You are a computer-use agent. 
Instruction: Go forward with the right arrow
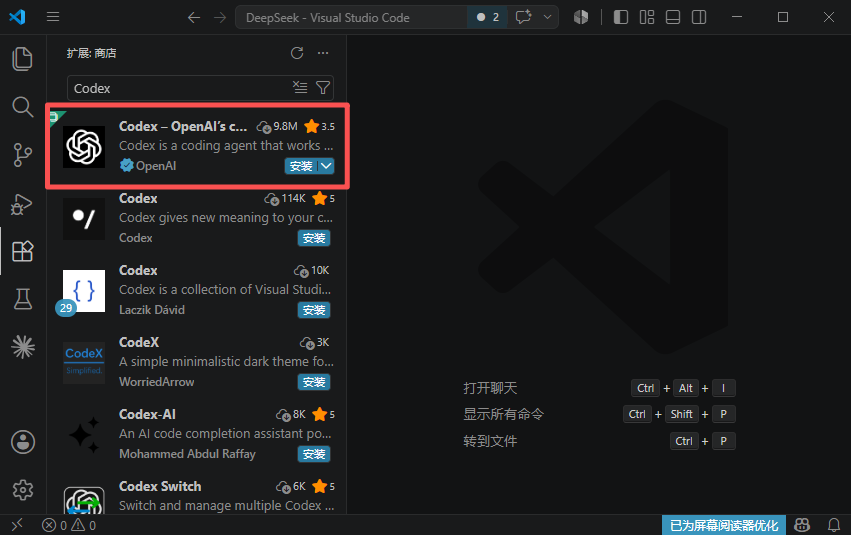pos(220,17)
